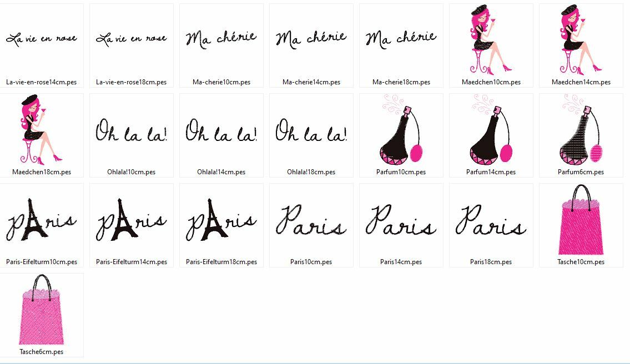The image size is (630, 364).
Task: Open the Paris14cm.pes file
Action: coord(401,220)
